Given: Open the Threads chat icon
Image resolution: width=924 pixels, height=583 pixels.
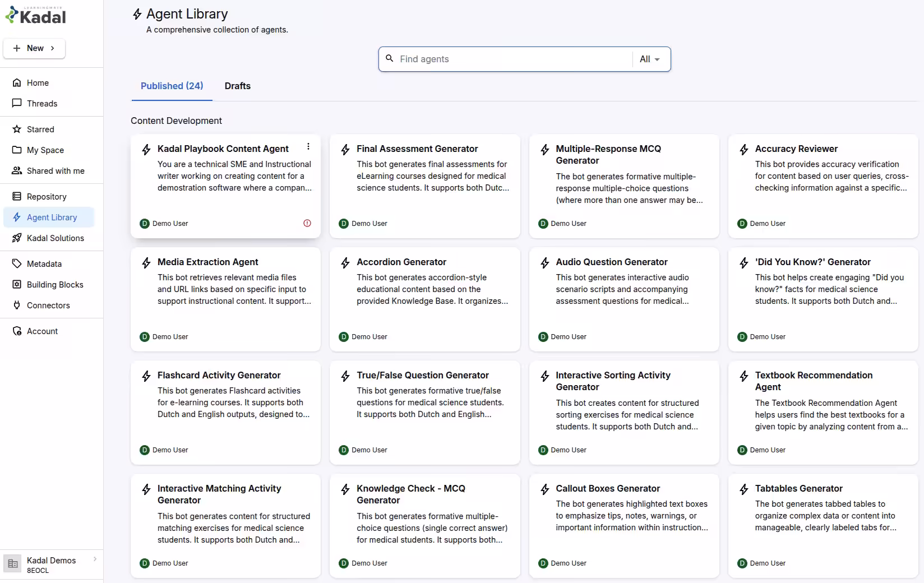Looking at the screenshot, I should [x=17, y=104].
